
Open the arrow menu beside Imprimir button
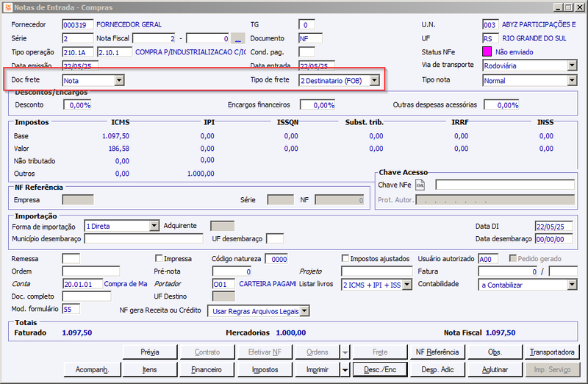345,370
